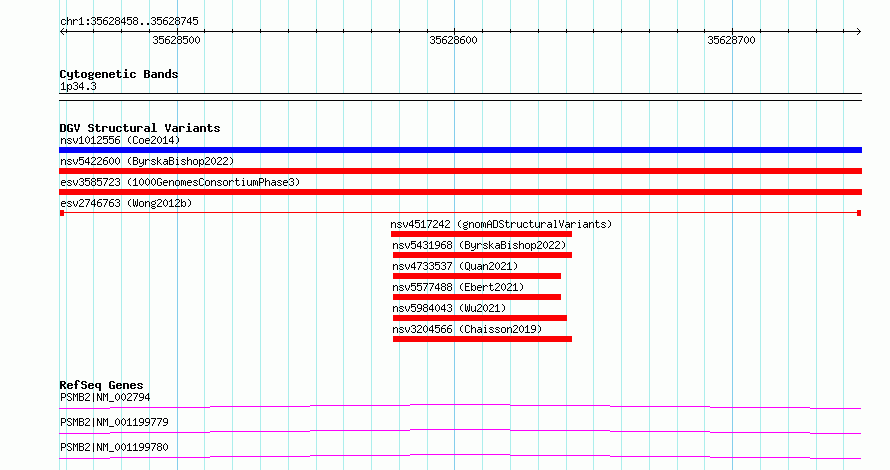Click the PSMB2|NM_001199779 gene label

click(114, 422)
